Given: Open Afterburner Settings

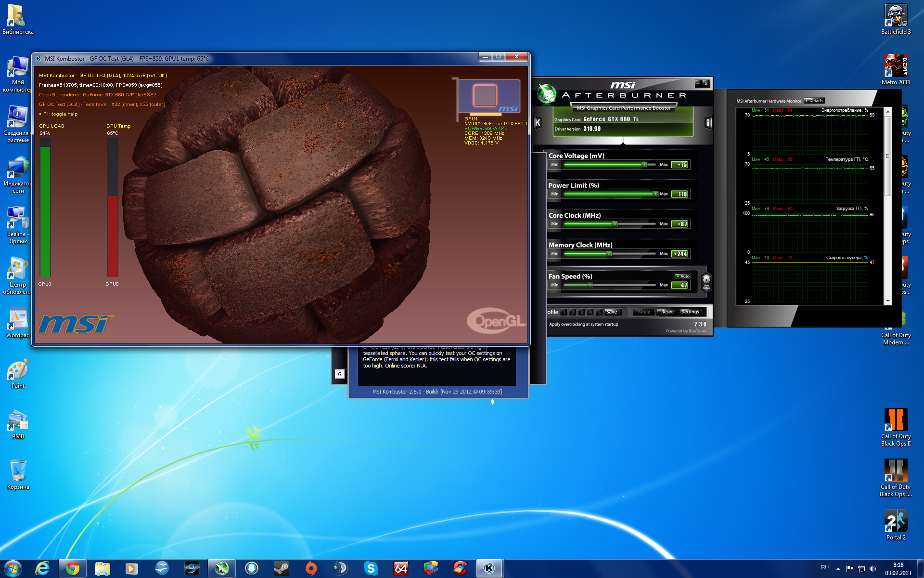Looking at the screenshot, I should click(690, 312).
